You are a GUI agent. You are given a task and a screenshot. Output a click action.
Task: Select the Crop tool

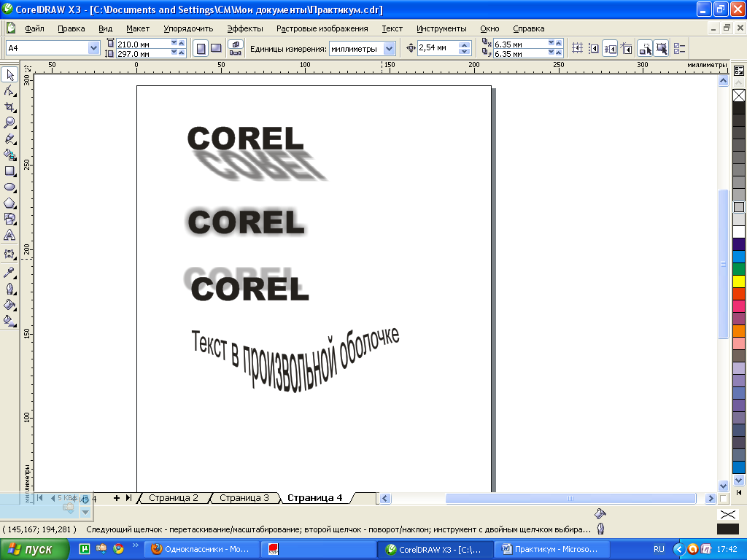point(9,106)
